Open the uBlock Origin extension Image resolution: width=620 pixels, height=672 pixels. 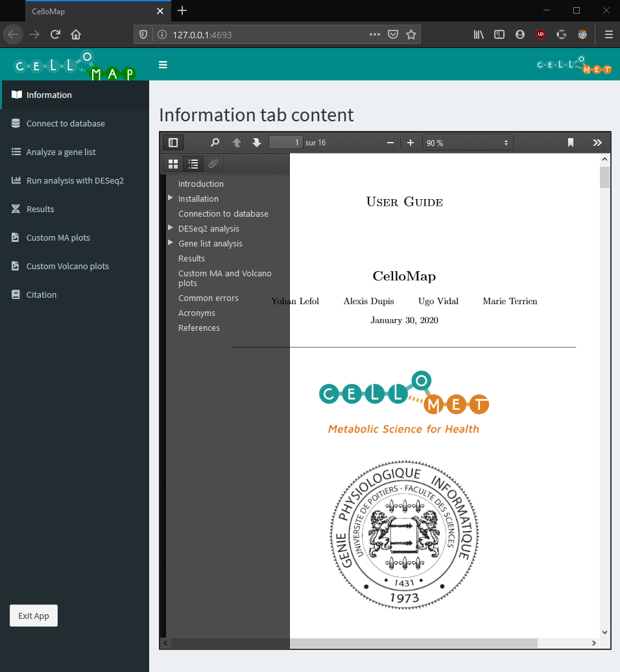541,35
